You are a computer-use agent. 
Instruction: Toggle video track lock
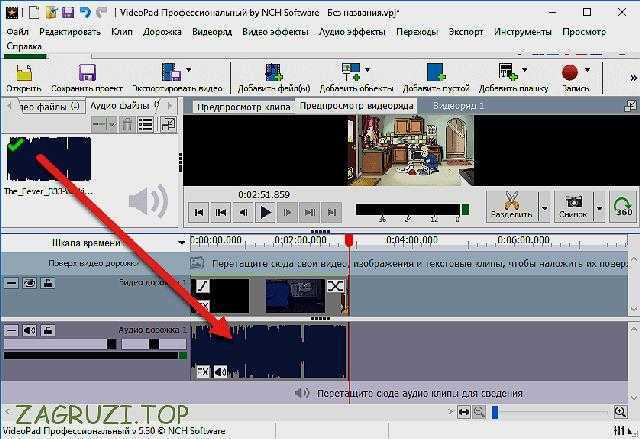click(47, 283)
